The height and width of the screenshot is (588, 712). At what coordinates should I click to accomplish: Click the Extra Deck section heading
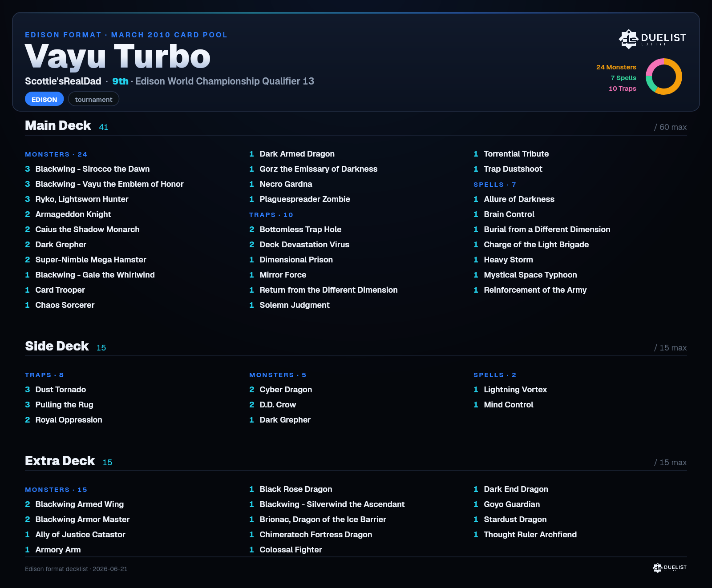point(60,461)
